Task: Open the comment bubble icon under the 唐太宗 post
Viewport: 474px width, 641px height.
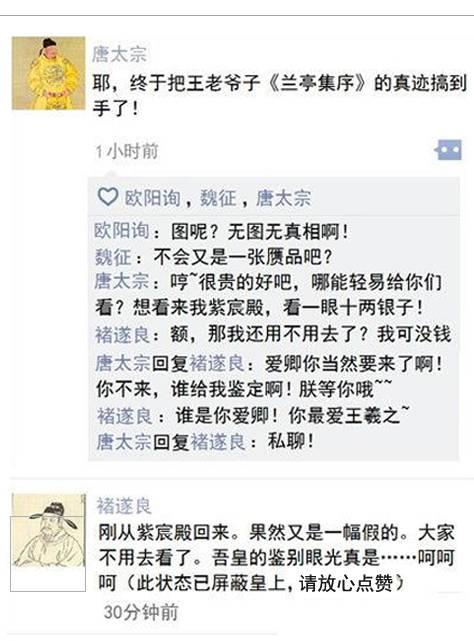Action: coord(449,150)
